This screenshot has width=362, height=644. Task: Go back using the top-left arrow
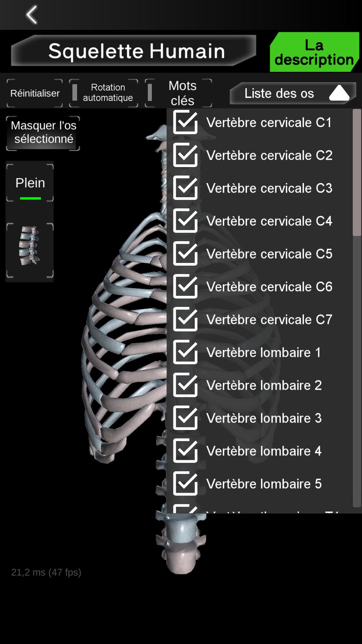(32, 15)
